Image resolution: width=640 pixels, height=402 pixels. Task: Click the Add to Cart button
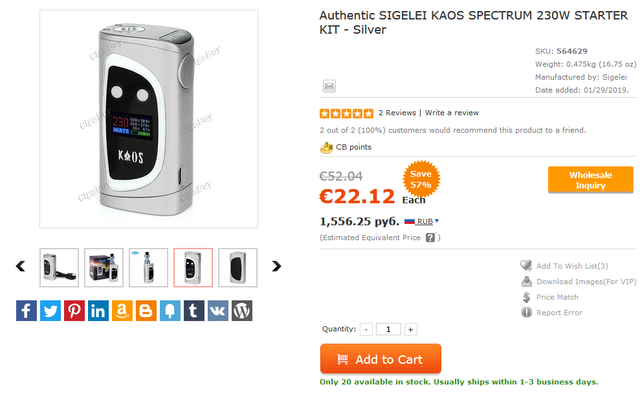[x=380, y=359]
